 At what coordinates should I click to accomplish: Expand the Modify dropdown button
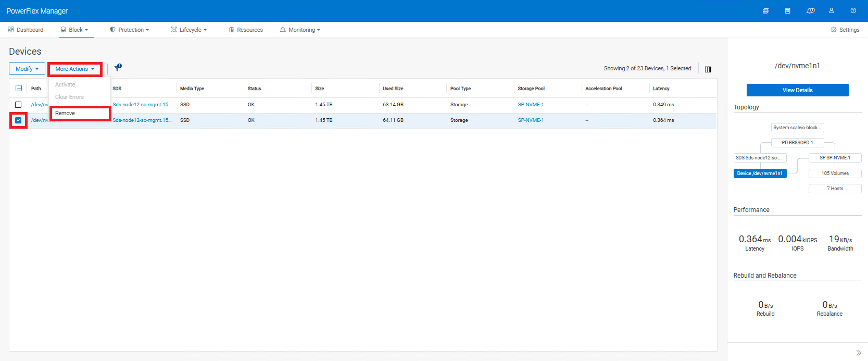click(x=27, y=69)
